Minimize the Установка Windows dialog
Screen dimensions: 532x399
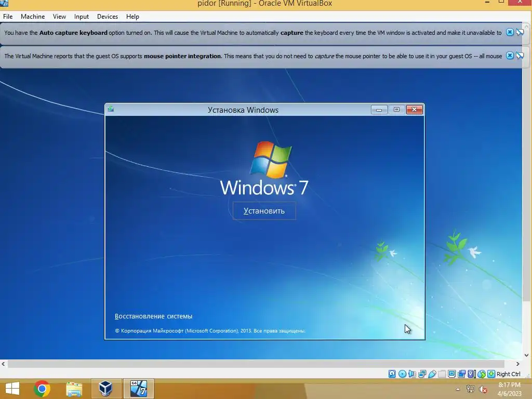(379, 110)
